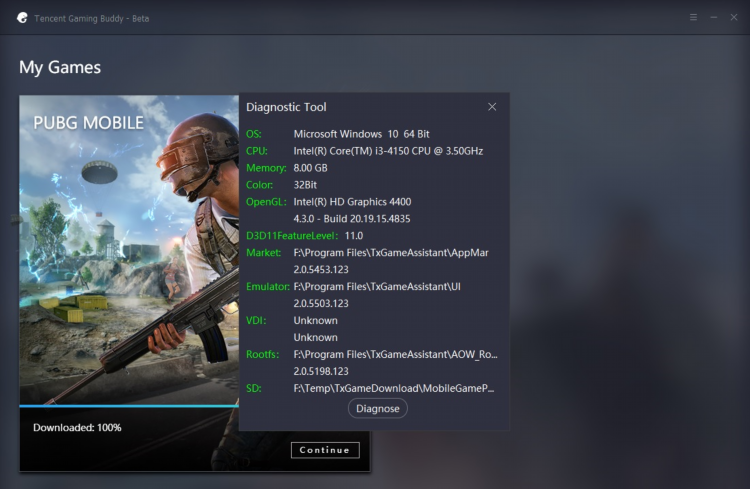Screen dimensions: 750x489
Task: Select the Market path ending AppMar
Action: click(x=391, y=253)
